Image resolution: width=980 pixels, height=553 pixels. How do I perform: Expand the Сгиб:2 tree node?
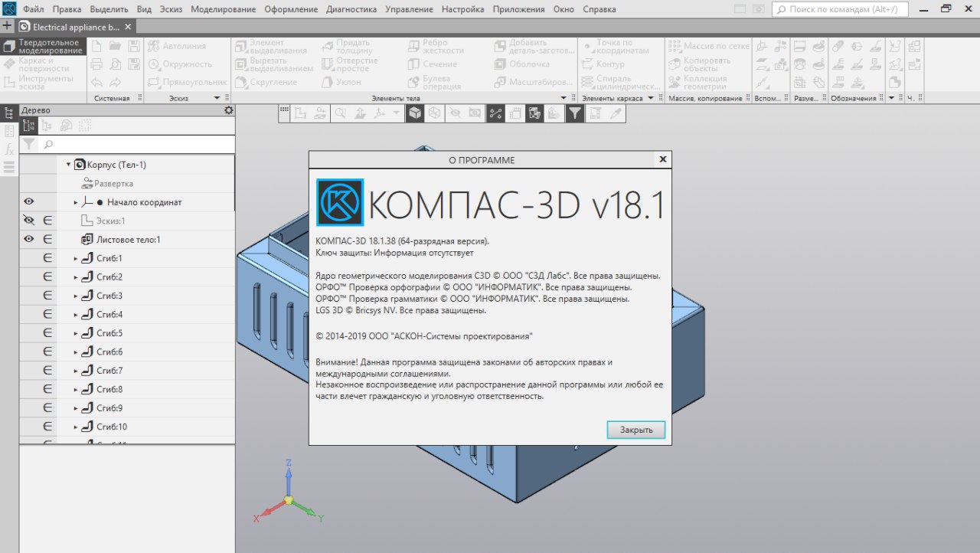76,277
